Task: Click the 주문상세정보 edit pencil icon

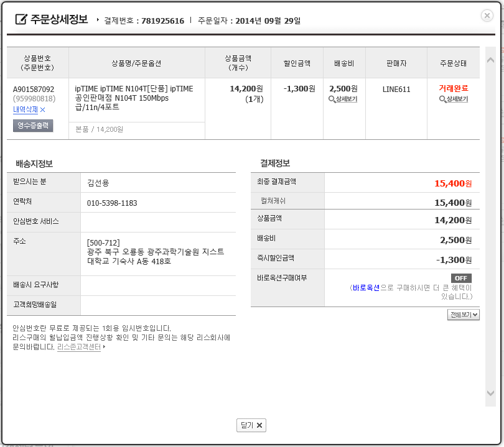Action: [21, 19]
